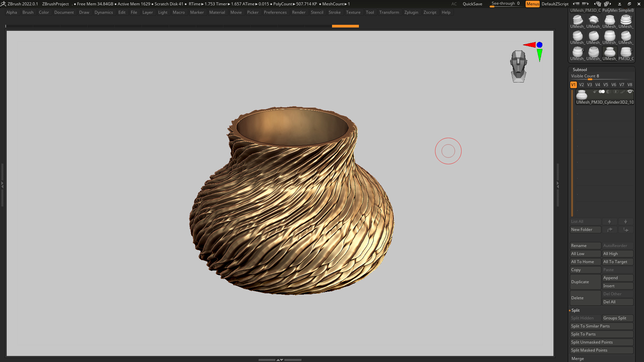Expand the Merge section
Image resolution: width=644 pixels, height=362 pixels.
click(x=578, y=359)
